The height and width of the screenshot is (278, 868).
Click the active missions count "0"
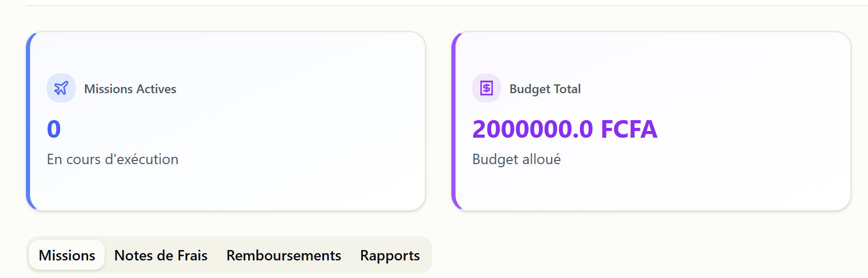tap(54, 129)
